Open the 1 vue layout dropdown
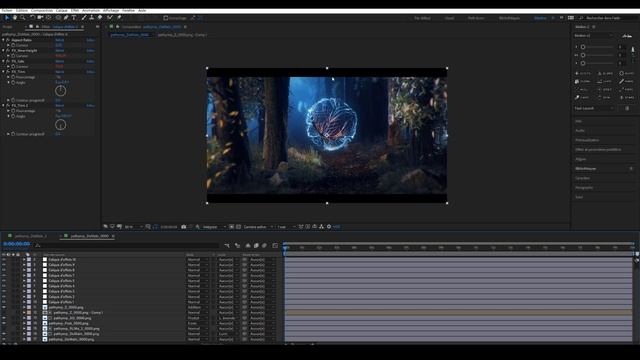 click(x=287, y=227)
